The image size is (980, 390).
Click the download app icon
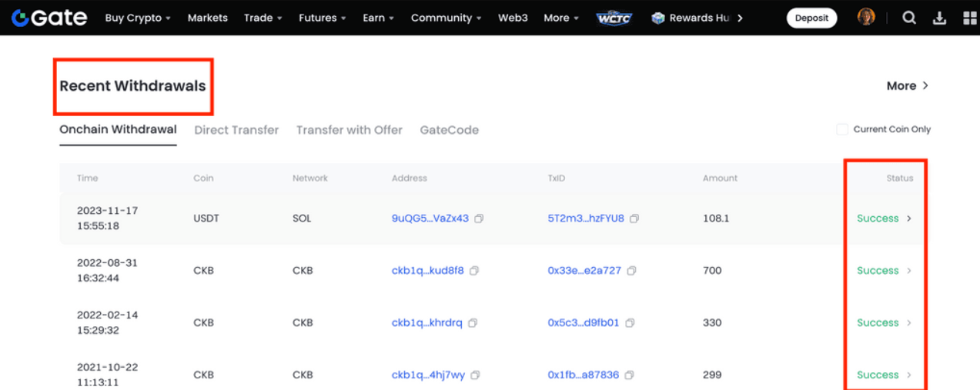939,18
